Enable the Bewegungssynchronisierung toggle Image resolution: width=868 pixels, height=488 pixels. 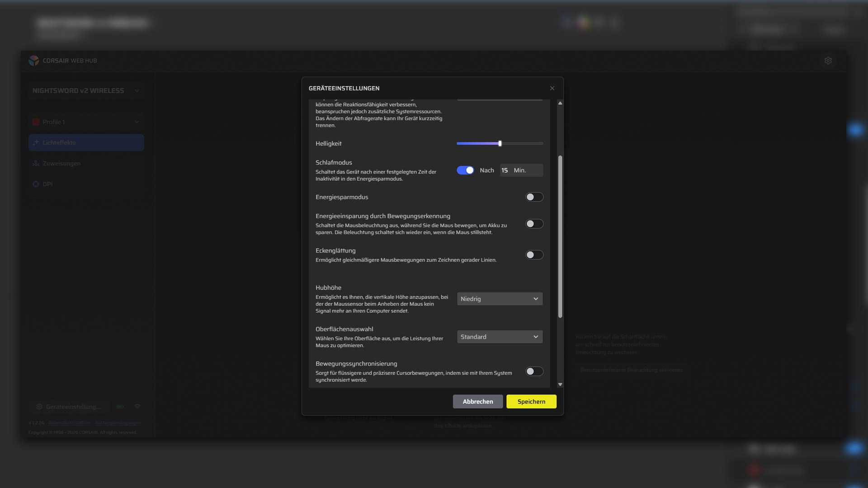click(x=534, y=371)
